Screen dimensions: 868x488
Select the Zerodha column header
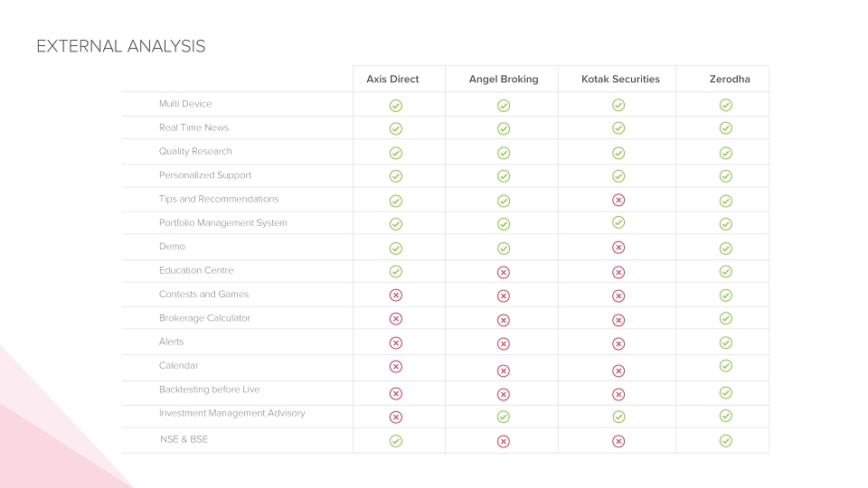(730, 80)
